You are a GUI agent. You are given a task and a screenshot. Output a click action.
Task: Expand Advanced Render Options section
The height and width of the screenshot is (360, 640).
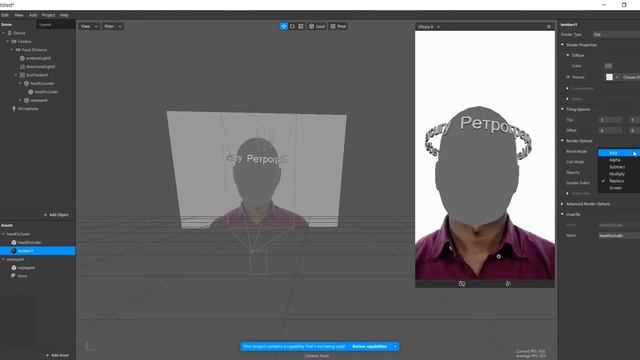562,204
